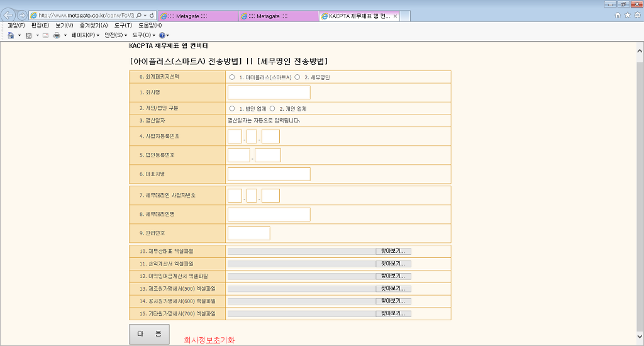Image resolution: width=644 pixels, height=346 pixels.
Task: Click the browser Back arrow button
Action: click(9, 15)
